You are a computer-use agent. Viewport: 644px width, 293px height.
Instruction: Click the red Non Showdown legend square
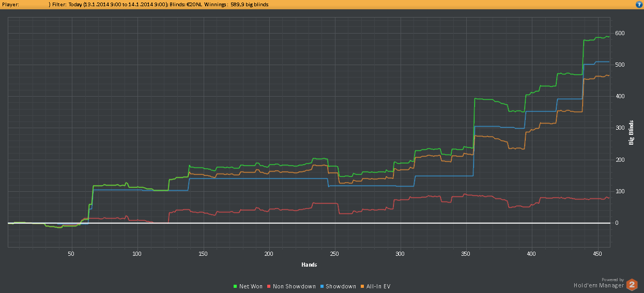click(x=269, y=286)
